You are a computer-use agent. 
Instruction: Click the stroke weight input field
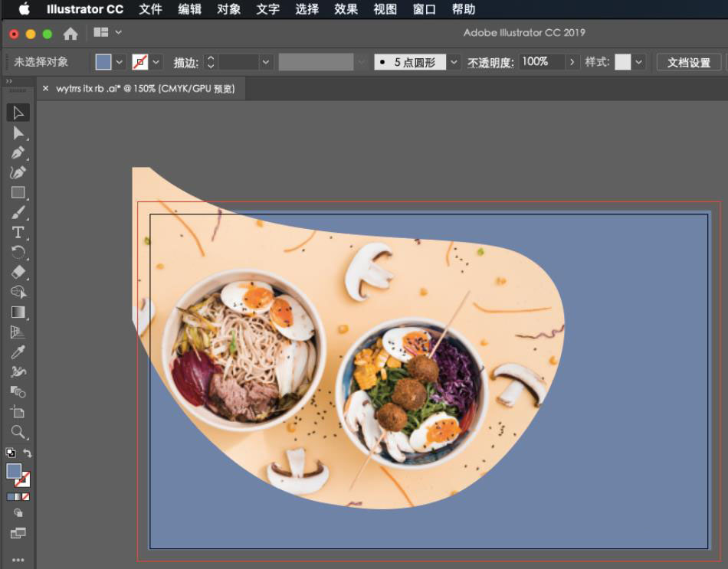[x=238, y=62]
